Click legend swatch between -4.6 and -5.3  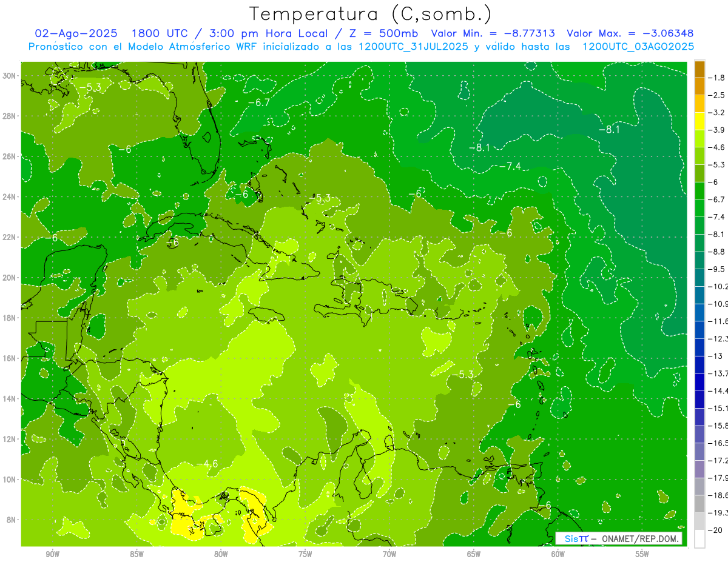click(699, 156)
